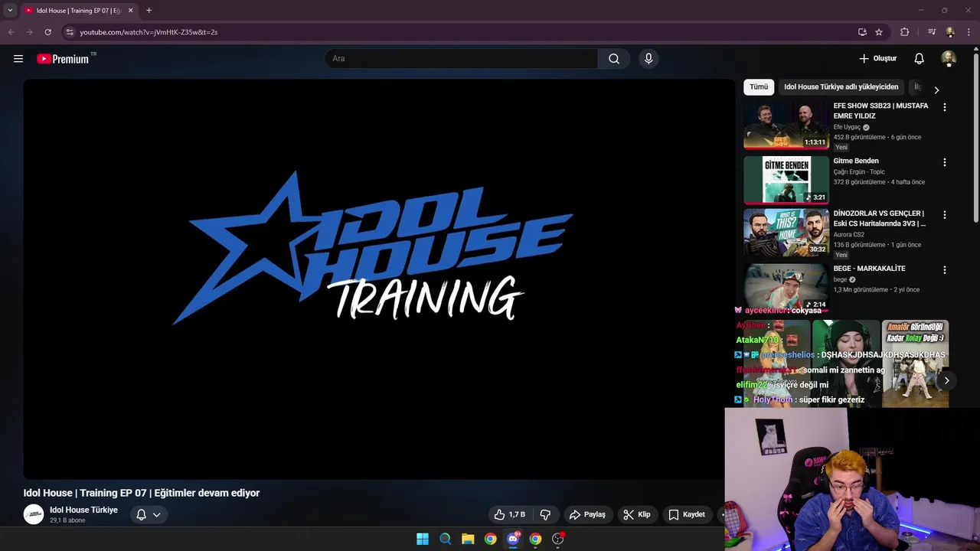Image resolution: width=980 pixels, height=551 pixels.
Task: View site information icon in address bar
Action: click(x=70, y=32)
